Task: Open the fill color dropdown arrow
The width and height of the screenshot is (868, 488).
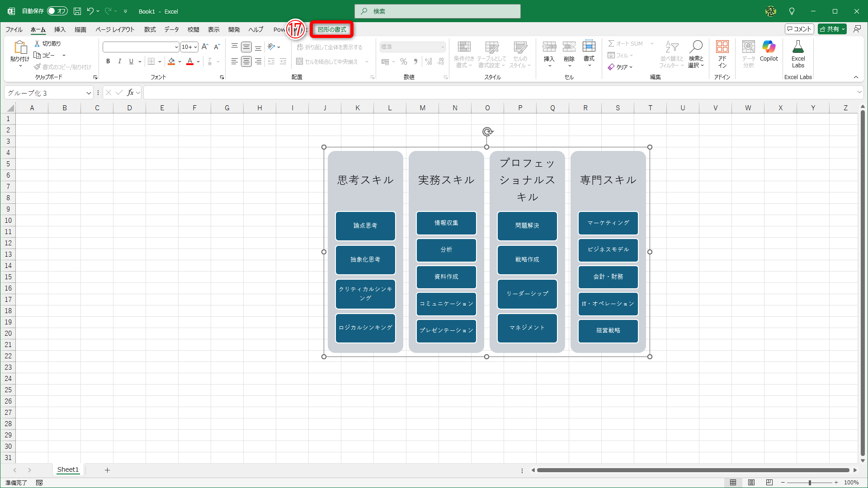Action: coord(179,61)
